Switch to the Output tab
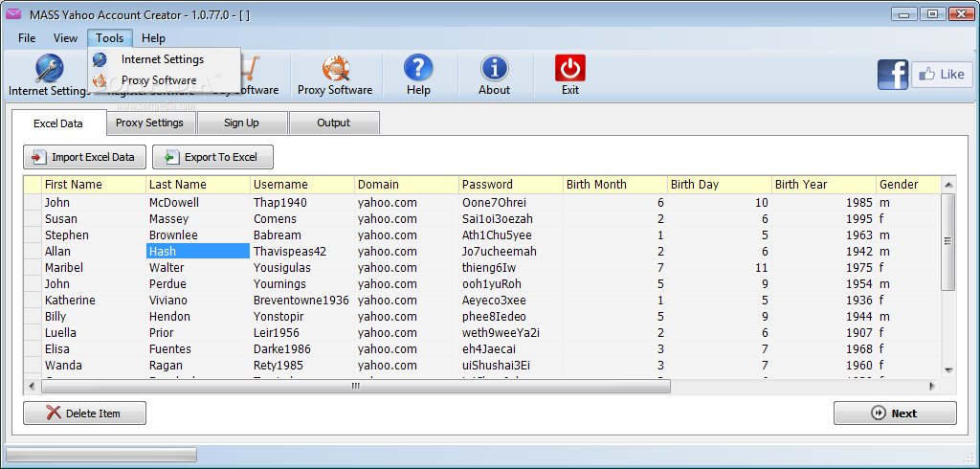This screenshot has height=469, width=980. (x=334, y=123)
